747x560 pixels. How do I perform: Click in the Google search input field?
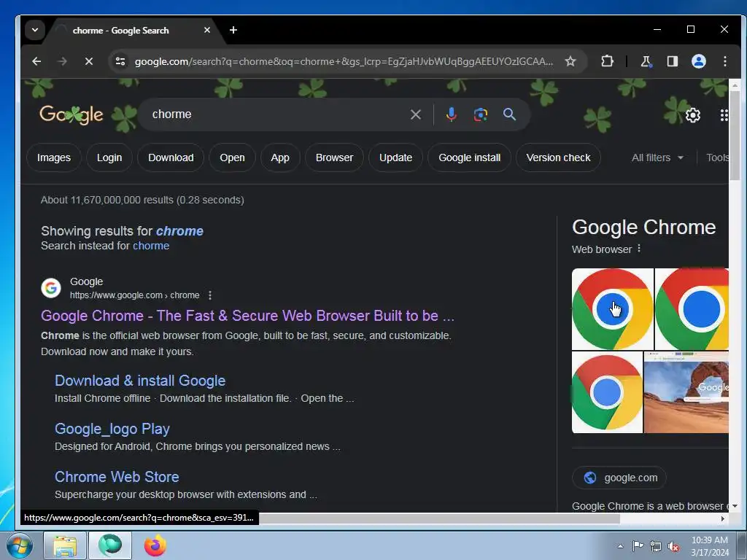276,114
